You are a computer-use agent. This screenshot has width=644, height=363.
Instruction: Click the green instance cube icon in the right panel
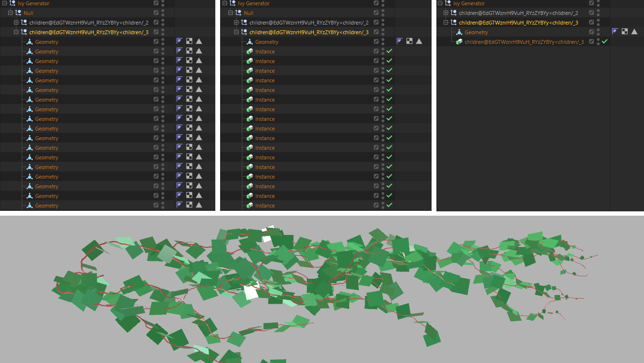[x=459, y=42]
